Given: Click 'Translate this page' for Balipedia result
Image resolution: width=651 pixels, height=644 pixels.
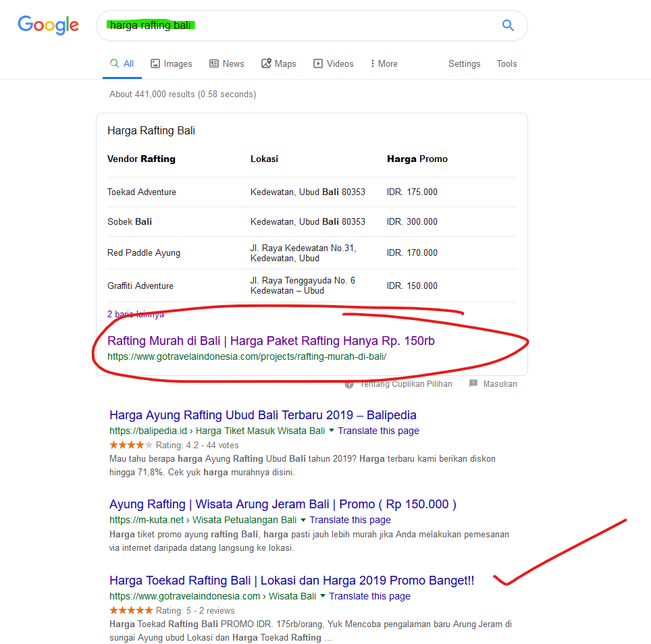Looking at the screenshot, I should [379, 431].
